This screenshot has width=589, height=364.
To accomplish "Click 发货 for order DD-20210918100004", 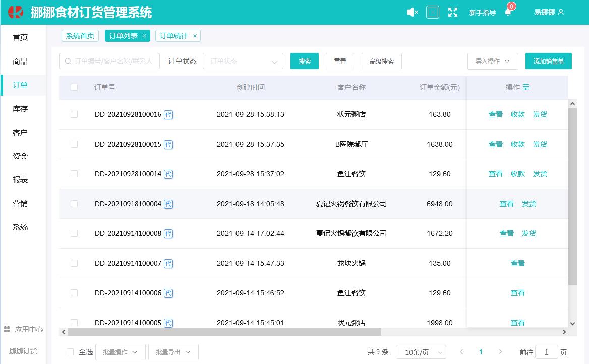I will point(529,204).
